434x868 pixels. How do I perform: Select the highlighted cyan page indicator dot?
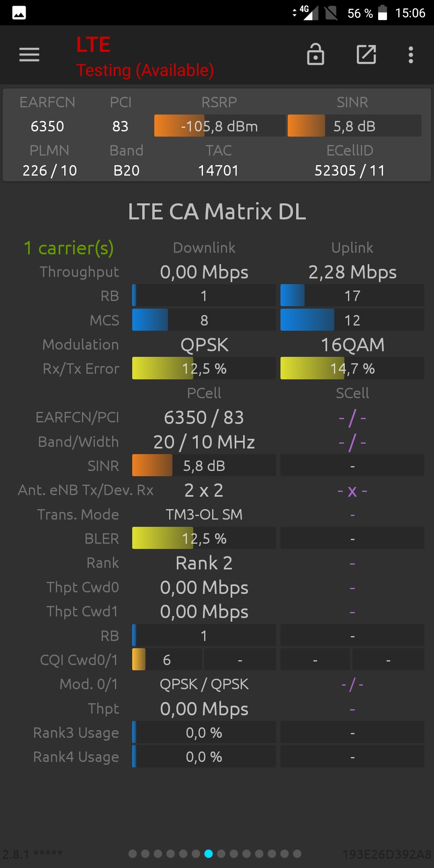click(209, 854)
